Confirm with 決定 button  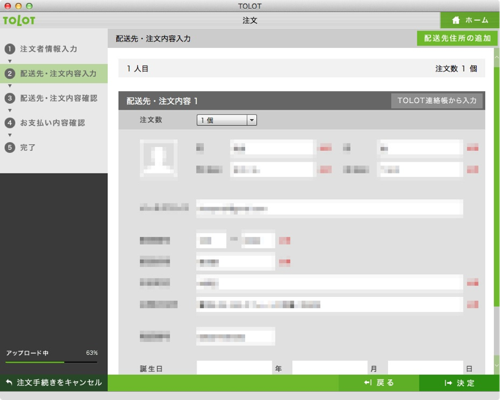459,383
